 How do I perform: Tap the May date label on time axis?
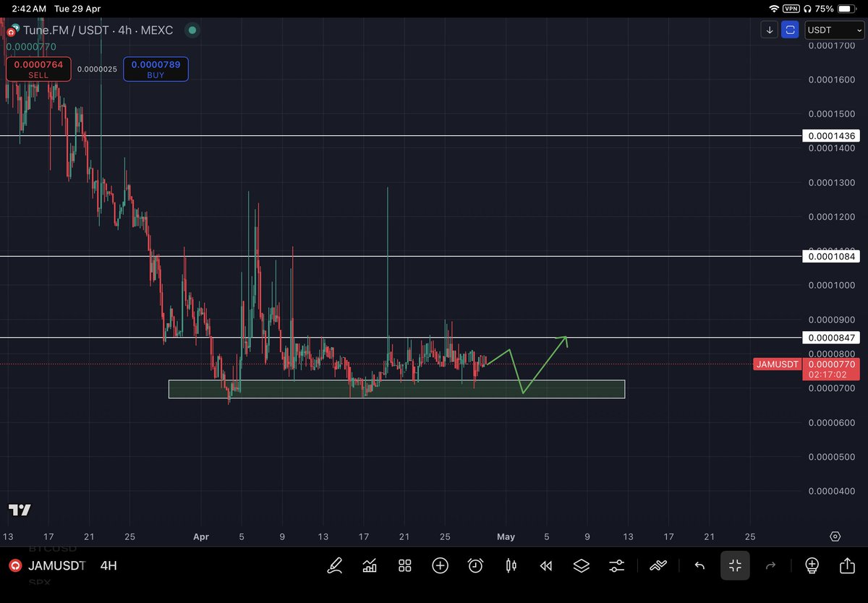pos(506,536)
